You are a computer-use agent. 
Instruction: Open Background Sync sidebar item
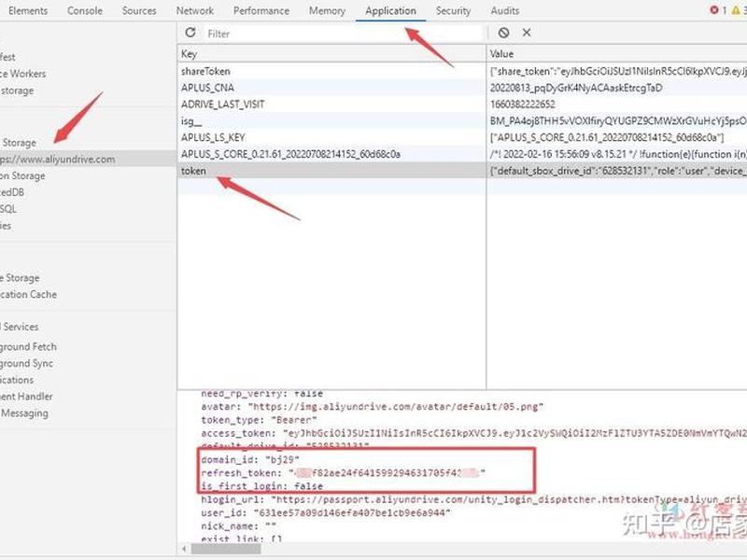(x=27, y=363)
